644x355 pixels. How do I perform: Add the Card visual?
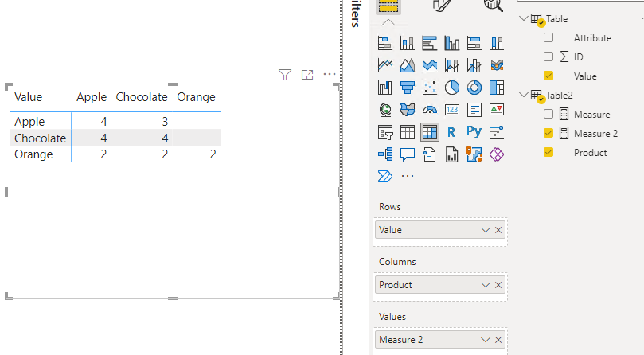point(452,110)
